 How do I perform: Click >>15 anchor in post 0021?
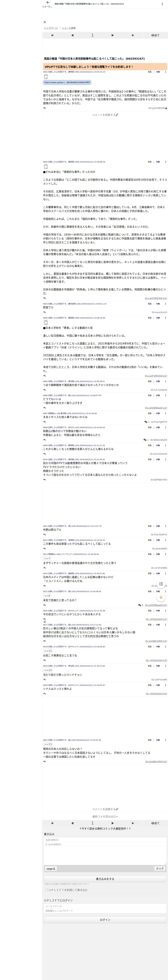(x=48, y=744)
